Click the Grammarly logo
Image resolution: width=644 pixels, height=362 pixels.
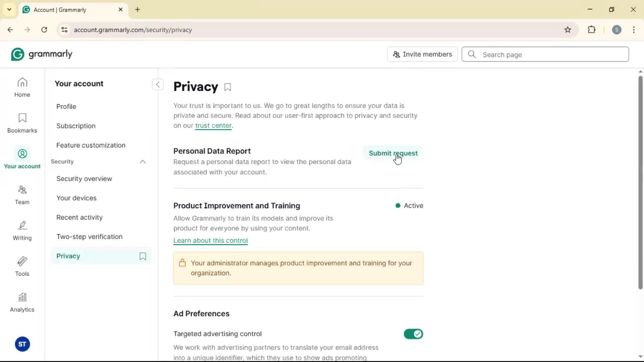click(x=42, y=54)
